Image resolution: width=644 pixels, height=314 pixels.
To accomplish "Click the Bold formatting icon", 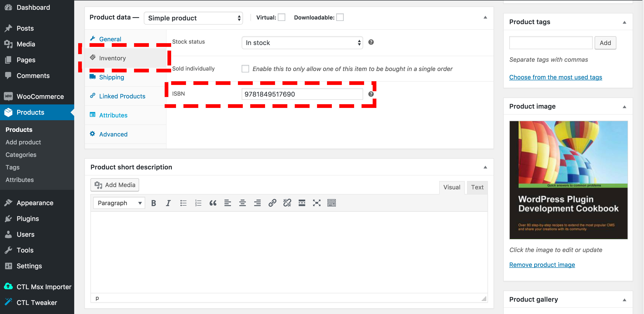I will pyautogui.click(x=154, y=203).
